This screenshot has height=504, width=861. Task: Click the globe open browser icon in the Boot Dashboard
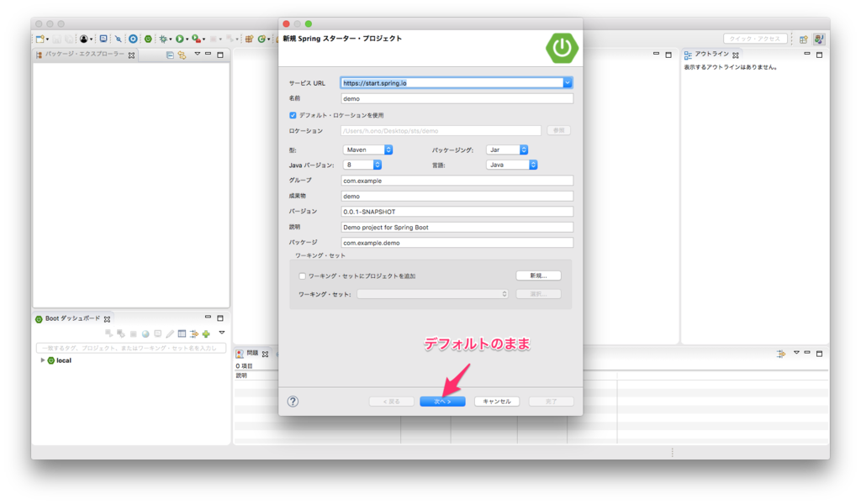pyautogui.click(x=145, y=333)
